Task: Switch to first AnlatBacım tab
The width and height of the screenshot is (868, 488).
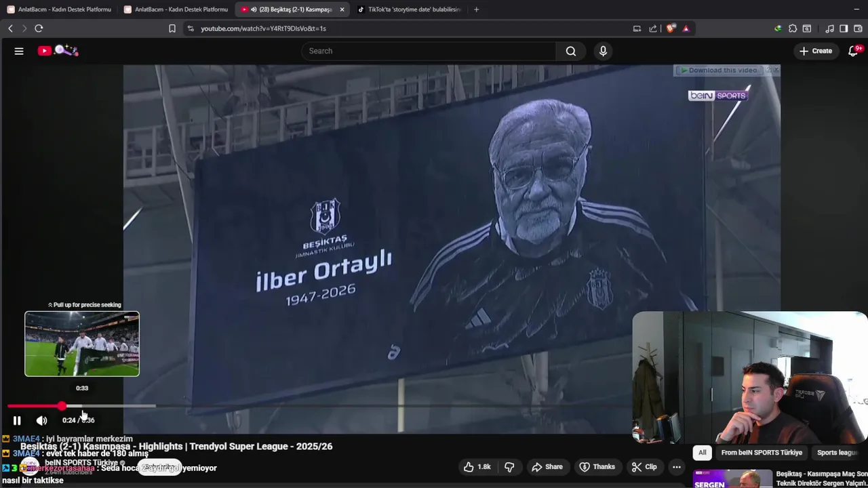Action: 60,9
